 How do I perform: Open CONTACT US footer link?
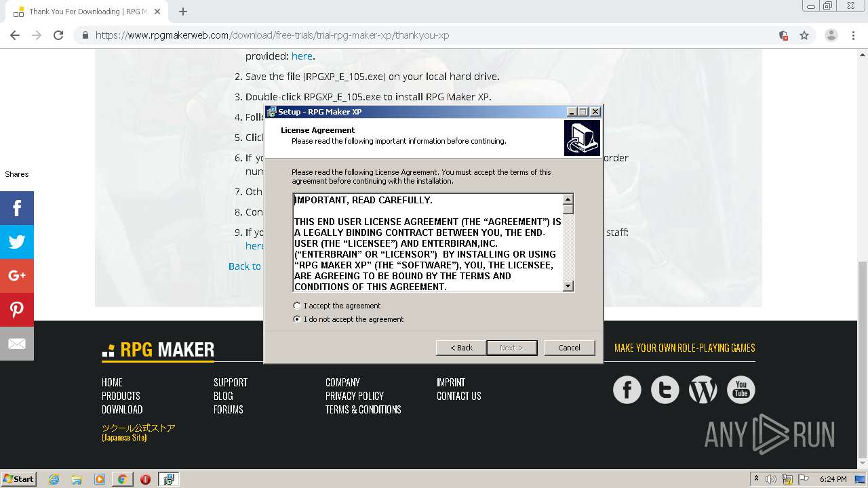pos(459,396)
